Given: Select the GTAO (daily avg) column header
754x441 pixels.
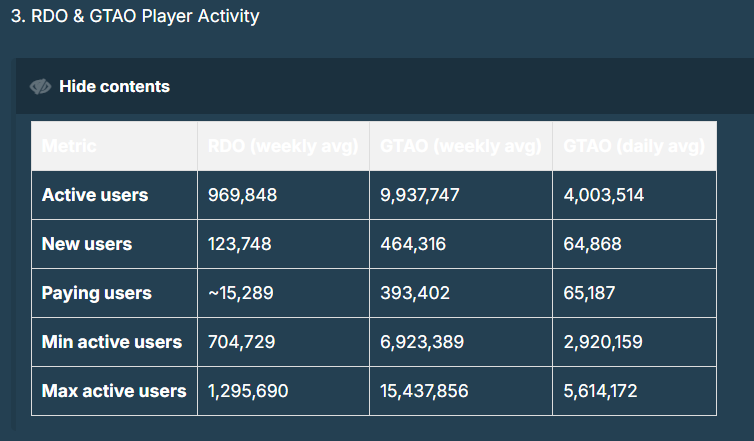Looking at the screenshot, I should (635, 146).
